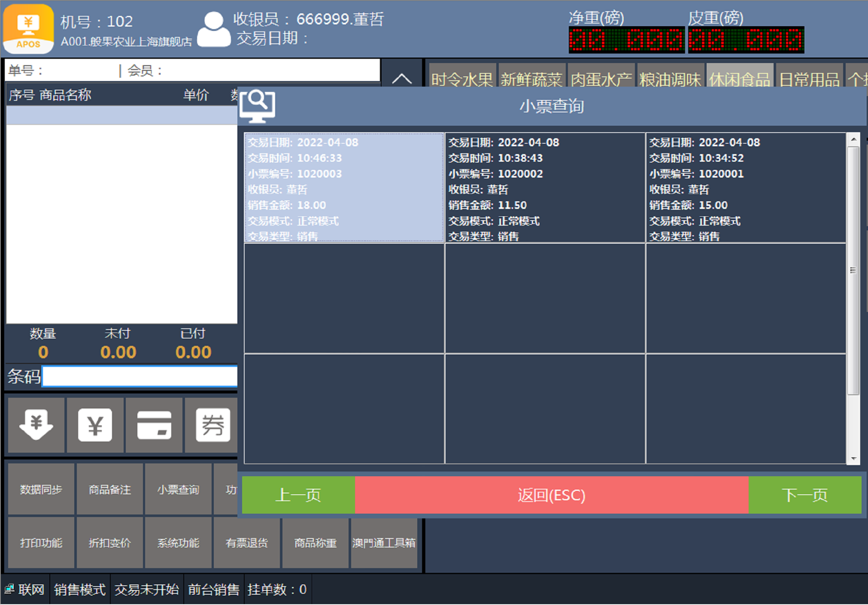868x605 pixels.
Task: Go to previous page with 上一页
Action: (298, 495)
